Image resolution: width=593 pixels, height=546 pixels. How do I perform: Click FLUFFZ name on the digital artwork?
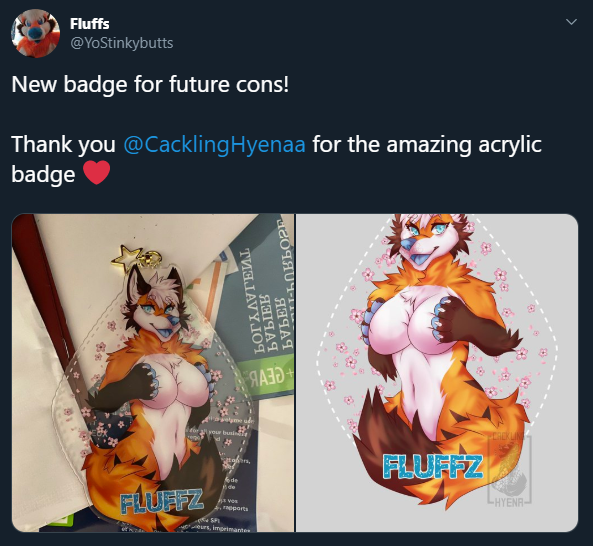tap(433, 466)
